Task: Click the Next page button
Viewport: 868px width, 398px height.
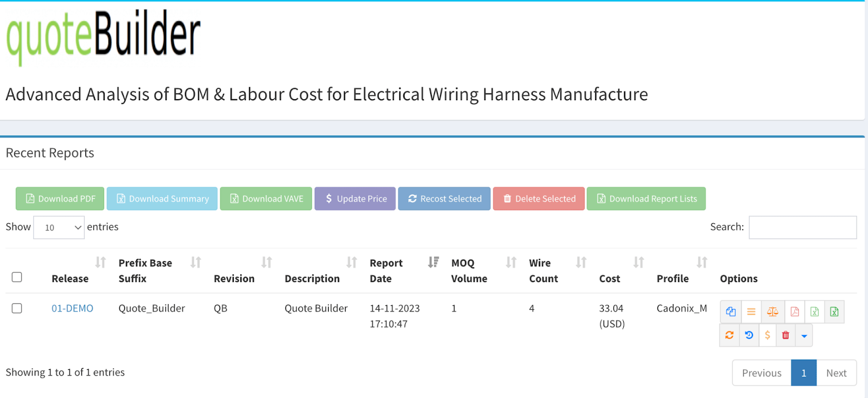Action: 836,373
